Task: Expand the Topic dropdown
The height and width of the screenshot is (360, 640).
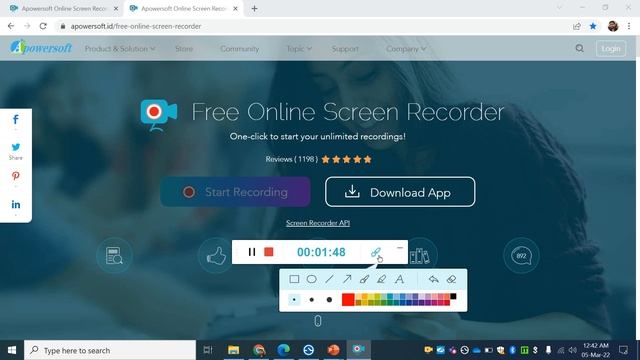Action: 299,49
